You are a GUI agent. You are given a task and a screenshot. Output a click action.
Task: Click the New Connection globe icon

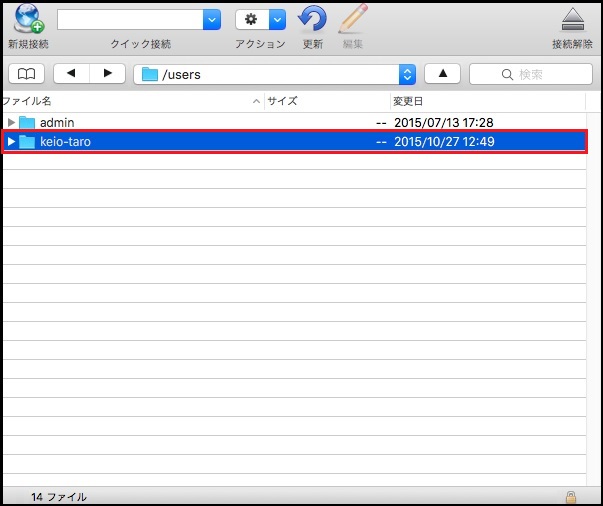27,19
